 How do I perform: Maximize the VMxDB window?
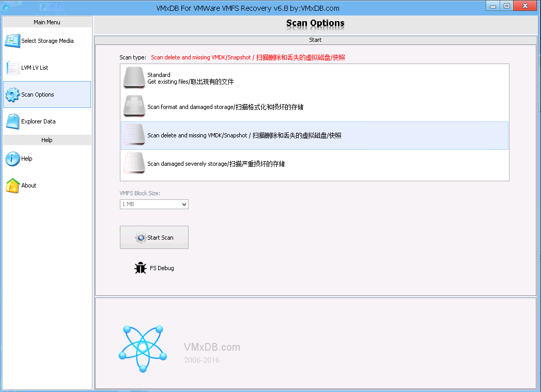506,6
